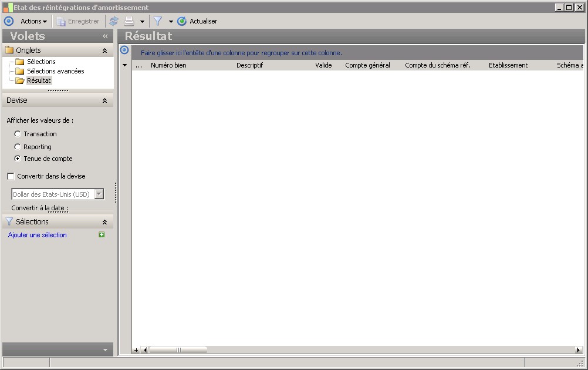Collapse the Sélections section in sidebar
The width and height of the screenshot is (588, 370).
pyautogui.click(x=104, y=222)
